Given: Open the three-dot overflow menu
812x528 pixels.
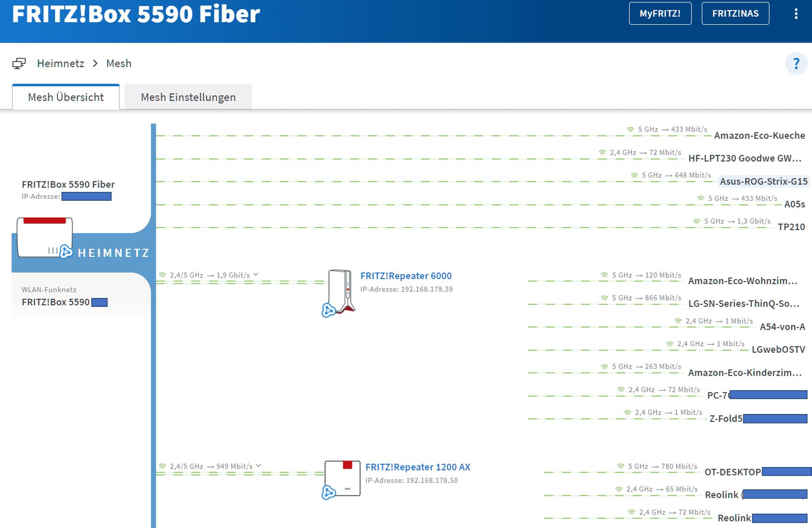Looking at the screenshot, I should coord(796,13).
